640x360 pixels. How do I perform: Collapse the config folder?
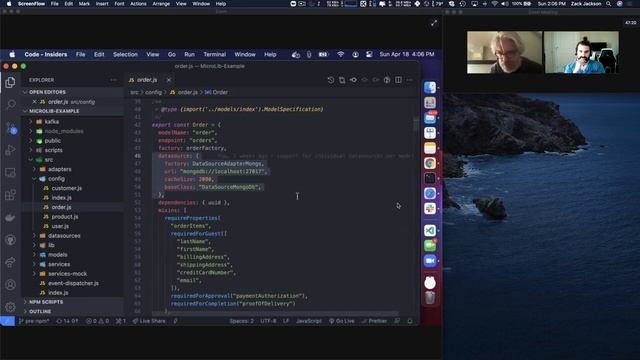[56, 179]
